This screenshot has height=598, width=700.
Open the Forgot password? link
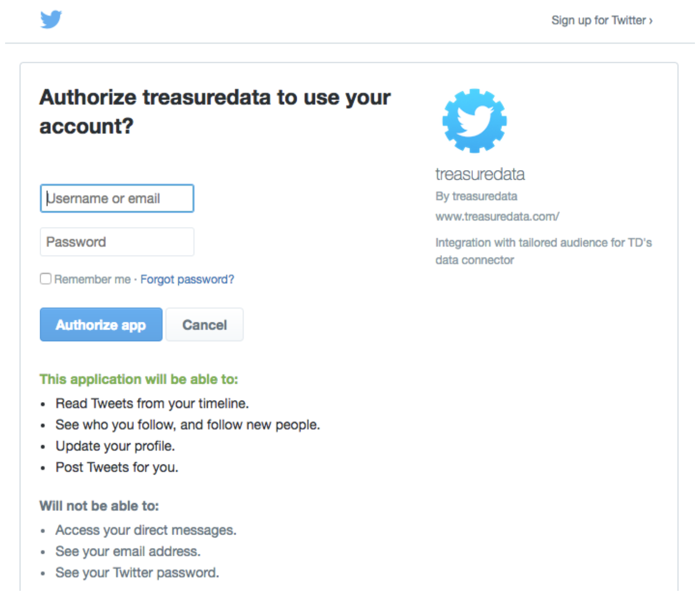tap(187, 279)
